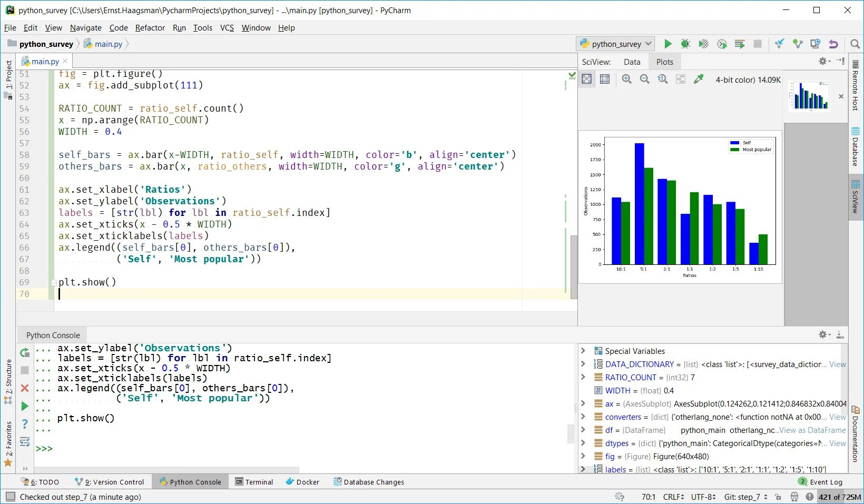Viewport: 864px width, 504px height.
Task: Click View as DataFrame link for df
Action: pyautogui.click(x=812, y=430)
